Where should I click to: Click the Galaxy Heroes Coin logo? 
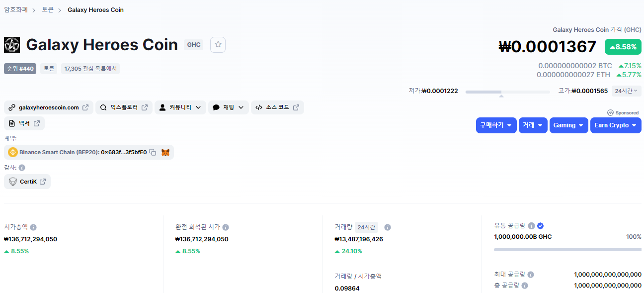pos(12,45)
